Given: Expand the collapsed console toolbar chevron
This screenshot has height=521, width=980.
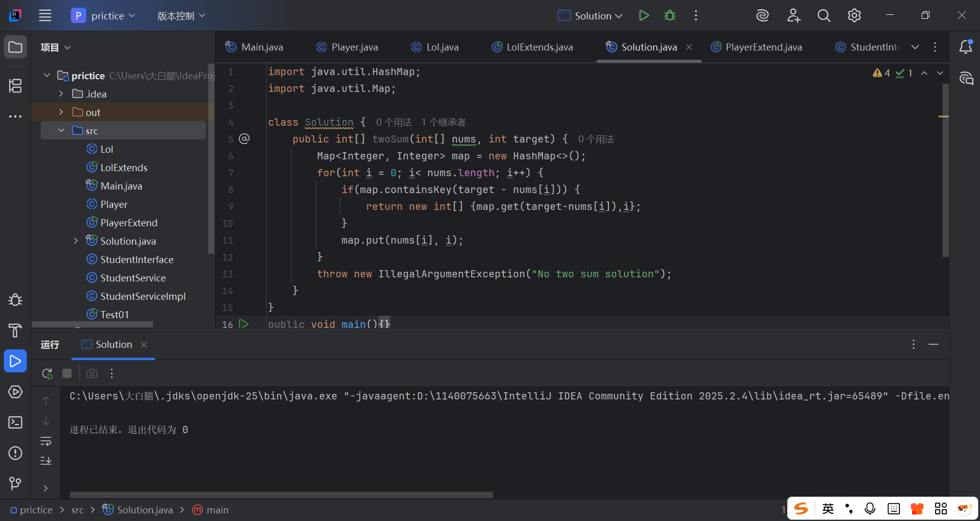Looking at the screenshot, I should click(46, 488).
